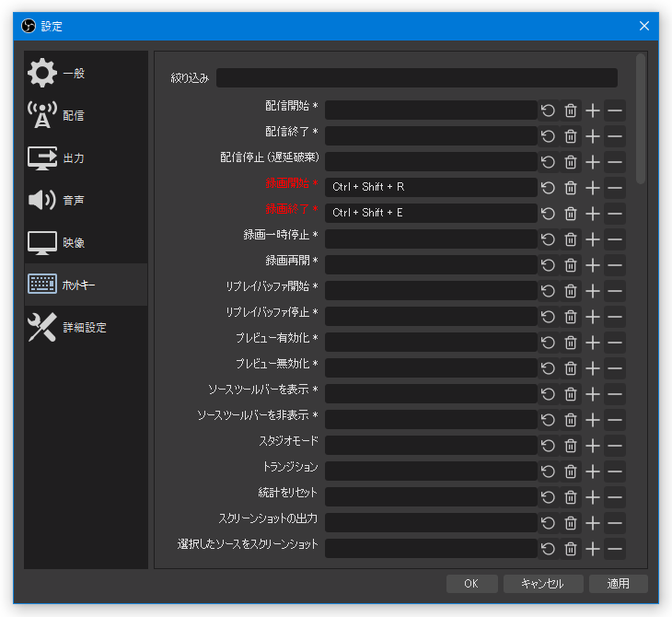Add a スタジオモード hotkey with plus icon
Screen dimensions: 672x617
pyautogui.click(x=593, y=446)
